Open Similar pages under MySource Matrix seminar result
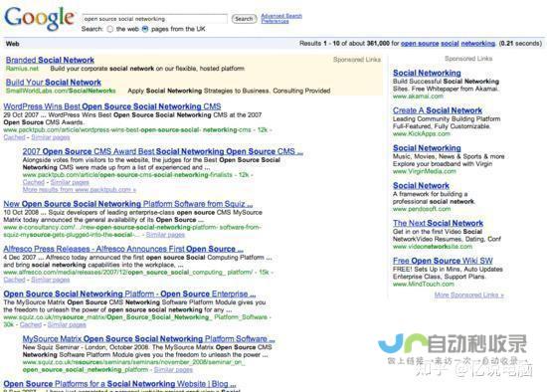 click(173, 370)
